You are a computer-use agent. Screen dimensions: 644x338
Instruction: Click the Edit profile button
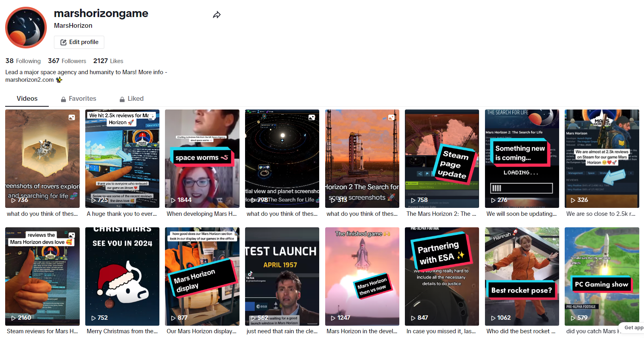[x=79, y=42]
